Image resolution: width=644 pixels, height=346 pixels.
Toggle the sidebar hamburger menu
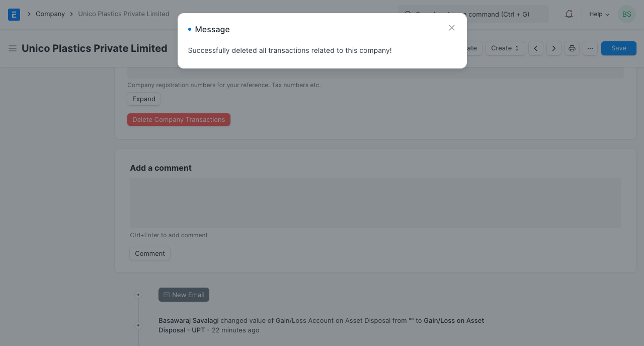(x=13, y=48)
